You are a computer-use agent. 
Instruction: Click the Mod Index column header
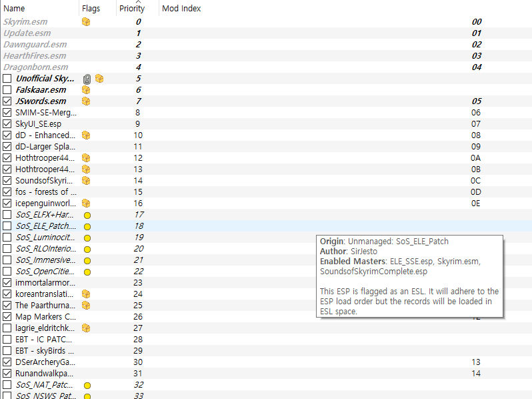(181, 9)
